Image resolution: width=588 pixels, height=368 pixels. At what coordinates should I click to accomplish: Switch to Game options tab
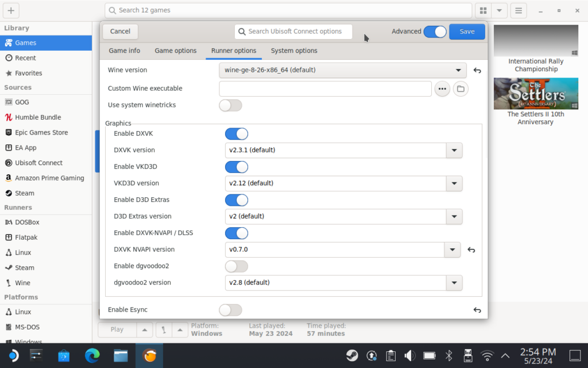point(176,51)
